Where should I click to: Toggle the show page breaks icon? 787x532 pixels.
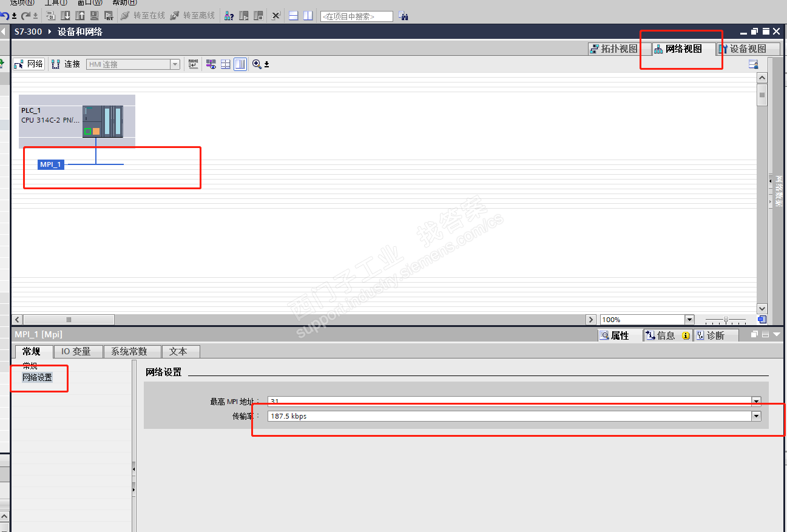pyautogui.click(x=226, y=64)
